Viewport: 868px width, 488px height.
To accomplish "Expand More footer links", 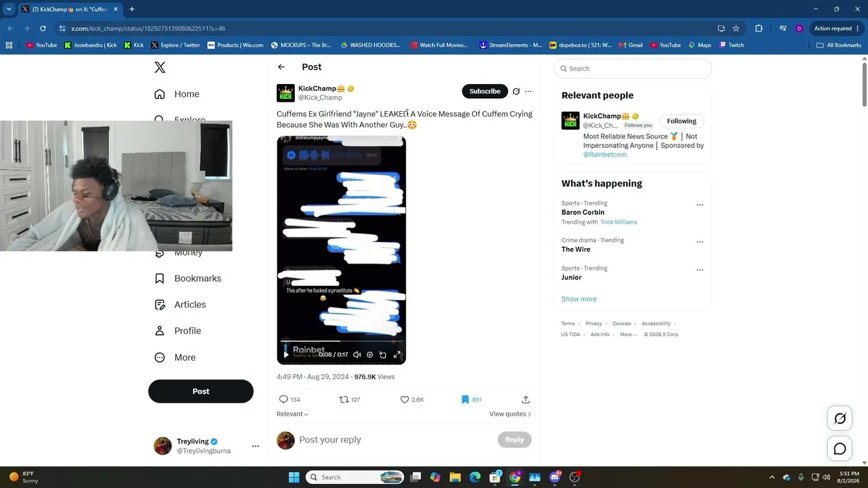I will (629, 334).
